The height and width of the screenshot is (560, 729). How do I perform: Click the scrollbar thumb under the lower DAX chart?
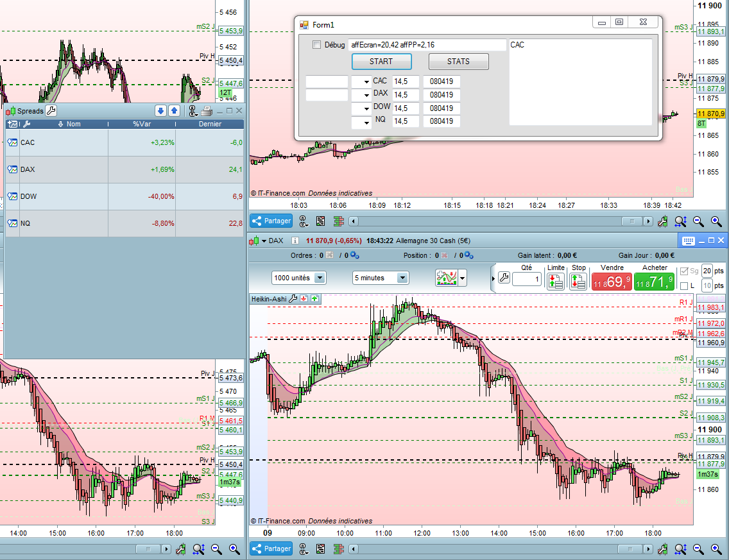631,549
